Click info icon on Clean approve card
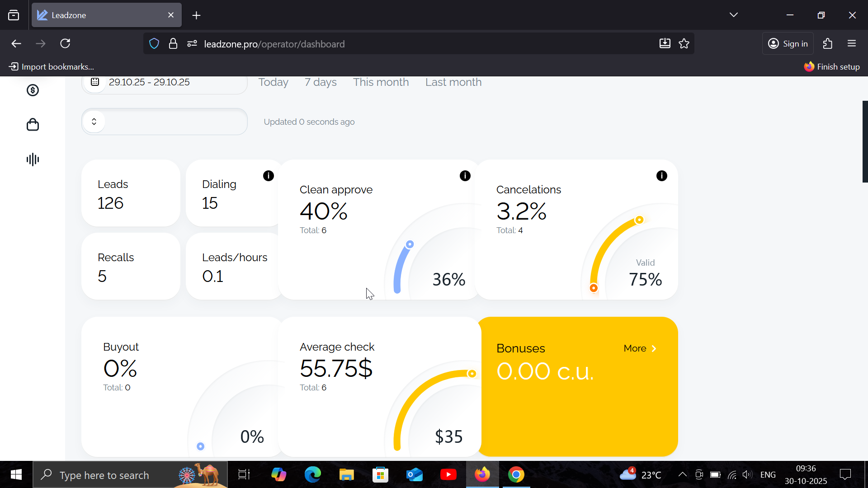The image size is (868, 488). pyautogui.click(x=465, y=176)
